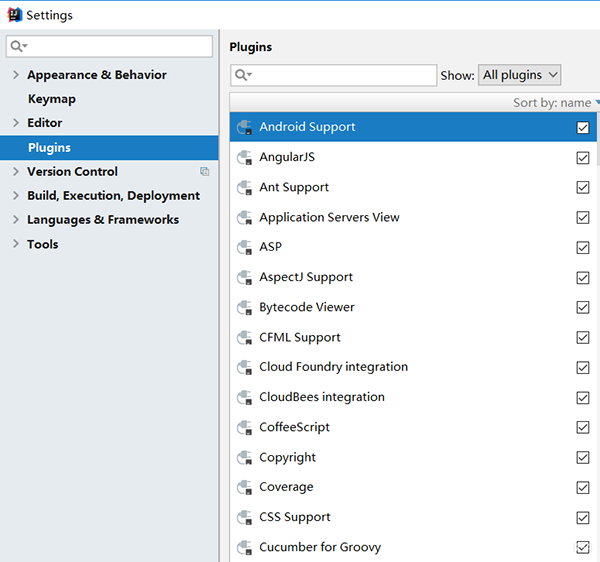Click the CloudBees integration plugin icon
This screenshot has width=600, height=562.
pos(245,398)
